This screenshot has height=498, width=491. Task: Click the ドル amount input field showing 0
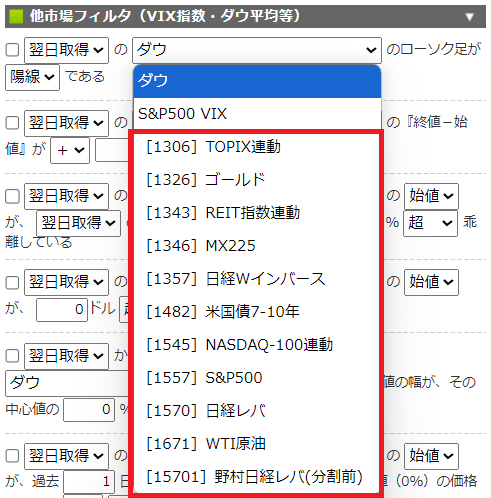pos(62,310)
